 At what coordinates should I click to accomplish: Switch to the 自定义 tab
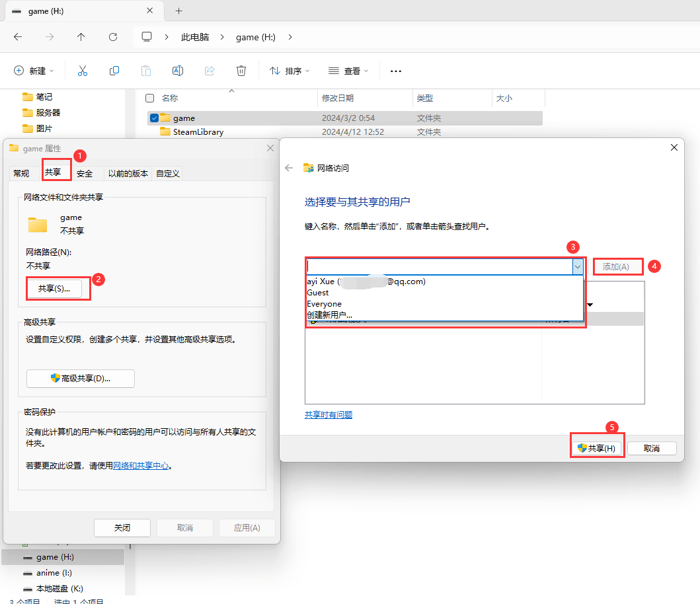(167, 173)
